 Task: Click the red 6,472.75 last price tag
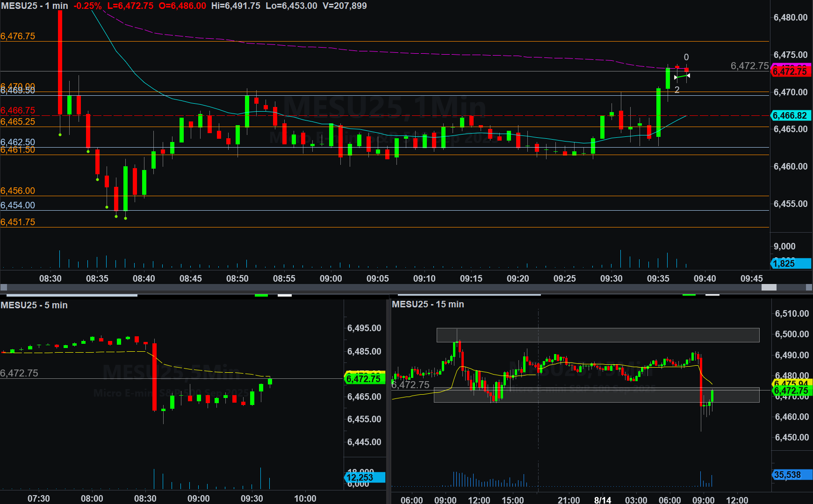790,71
